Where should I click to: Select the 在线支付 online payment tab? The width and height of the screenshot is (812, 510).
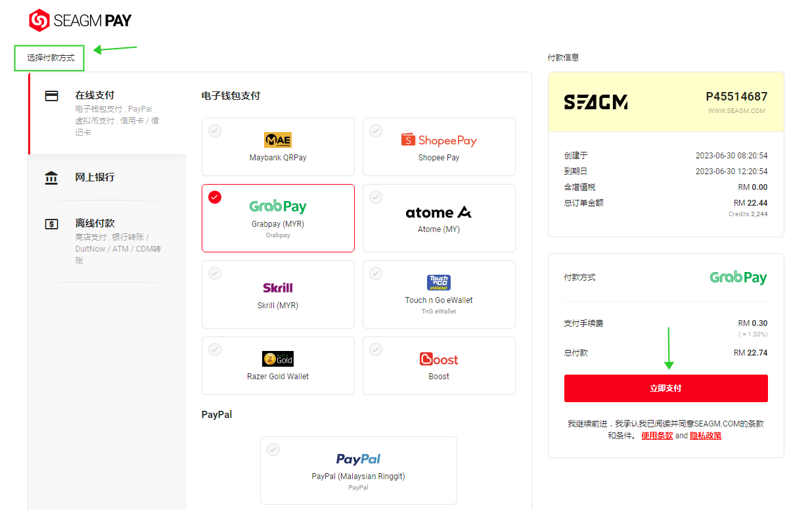pyautogui.click(x=107, y=113)
